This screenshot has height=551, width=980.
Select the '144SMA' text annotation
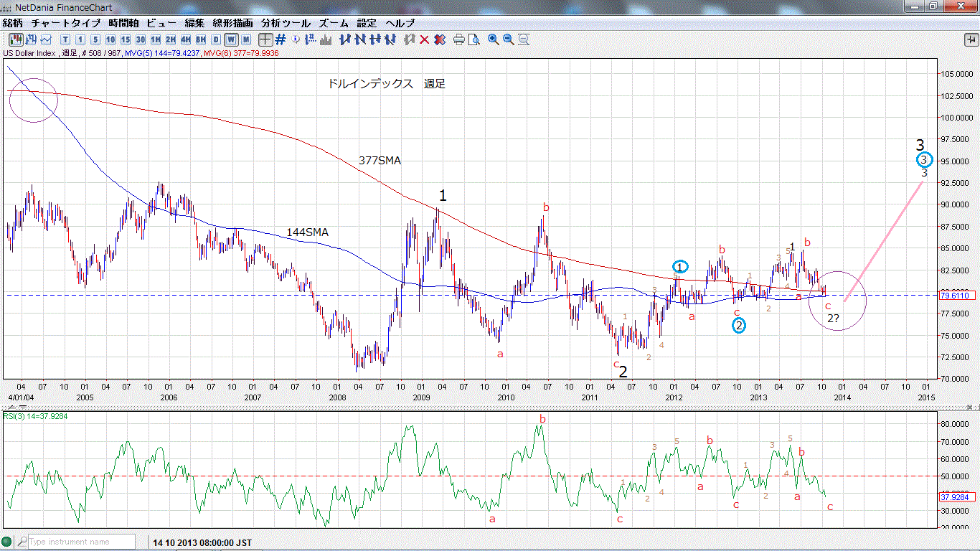click(x=308, y=232)
